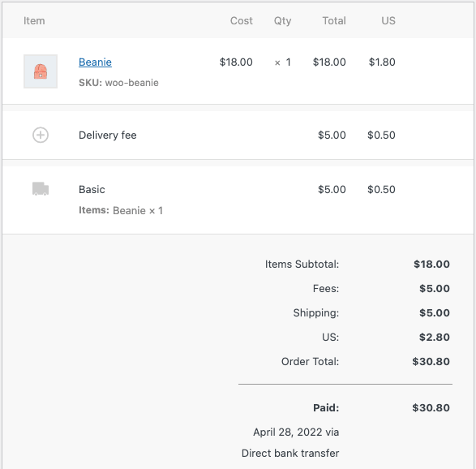Viewport: 476px width, 469px height.
Task: Click the Paid label
Action: tap(326, 407)
